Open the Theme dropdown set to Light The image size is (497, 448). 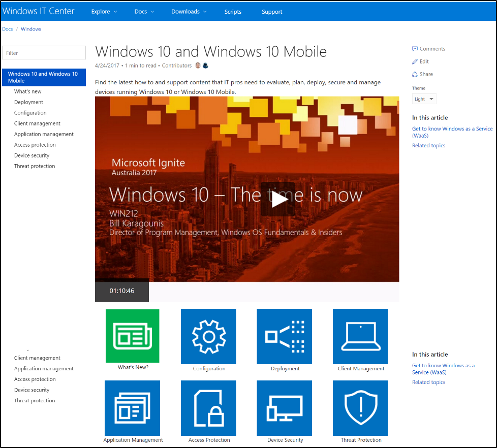point(424,99)
